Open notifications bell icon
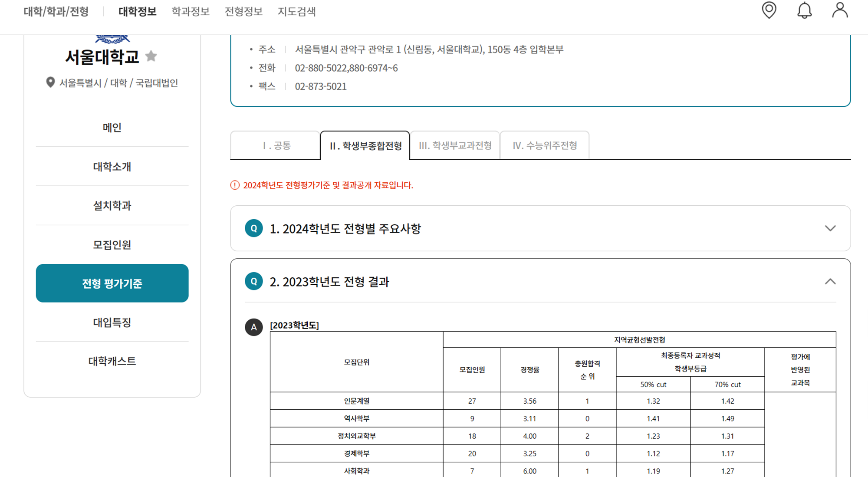The width and height of the screenshot is (868, 477). tap(804, 10)
